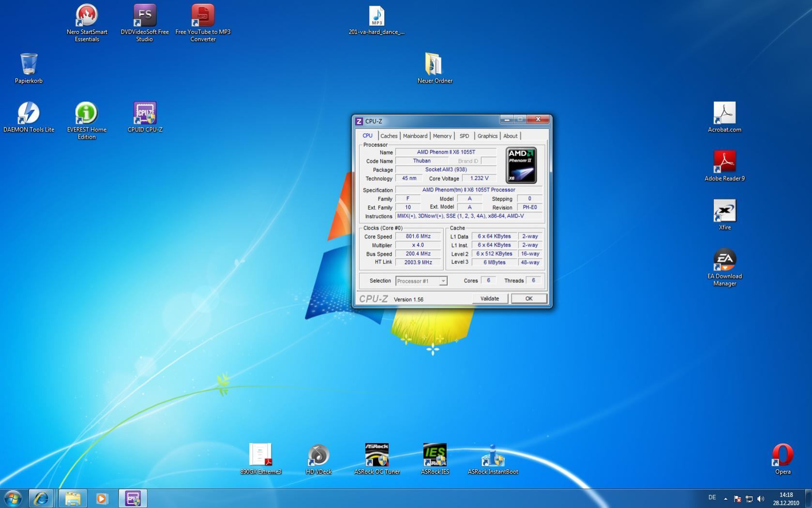The image size is (812, 508).
Task: Open Windows Media Player from taskbar
Action: pos(102,498)
